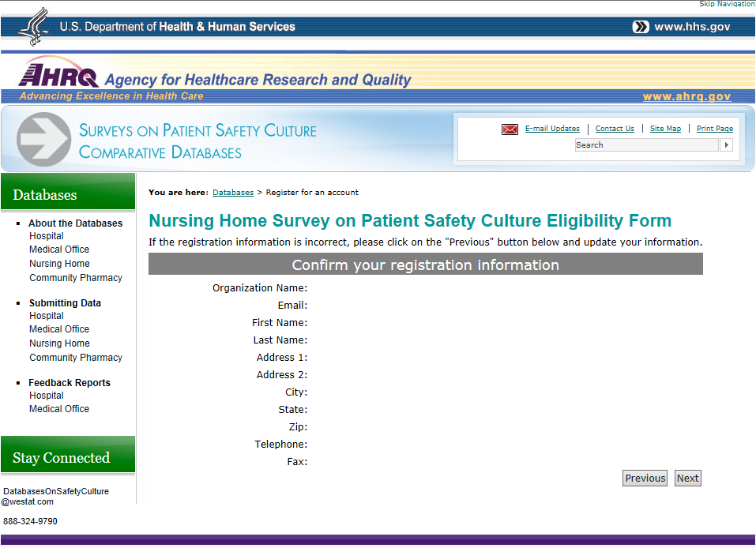Open Hospital under Feedback Reports

coord(47,396)
